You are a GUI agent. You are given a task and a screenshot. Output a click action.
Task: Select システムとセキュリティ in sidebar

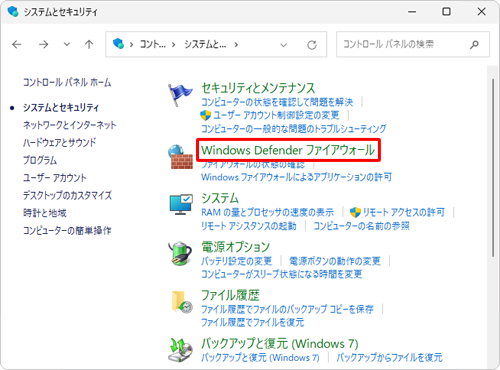(61, 107)
